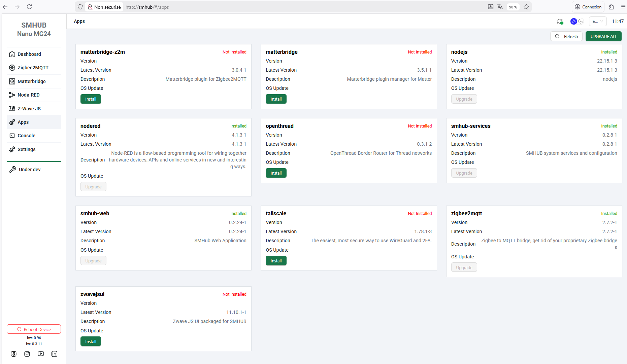Open the shield tracking protection icon
The height and width of the screenshot is (364, 627).
80,7
